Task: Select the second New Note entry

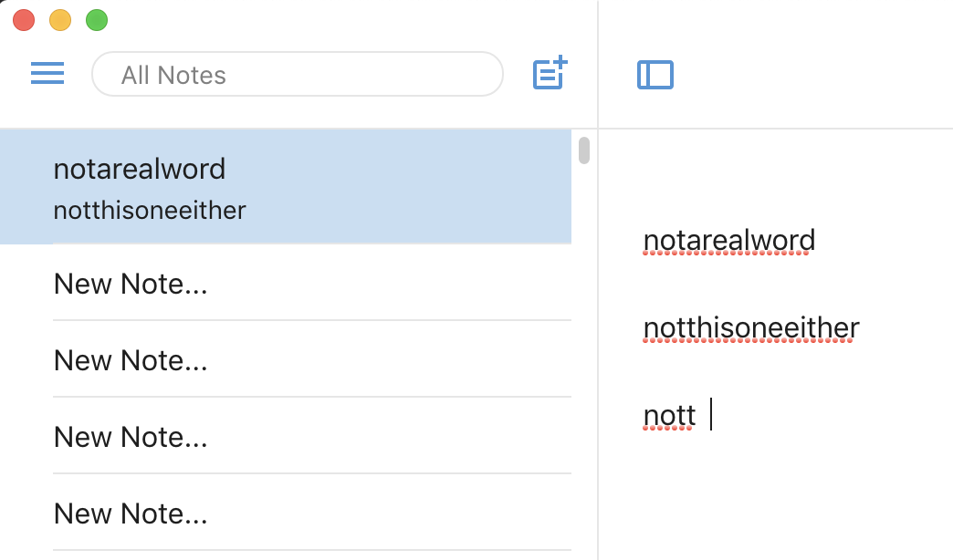Action: (x=131, y=360)
